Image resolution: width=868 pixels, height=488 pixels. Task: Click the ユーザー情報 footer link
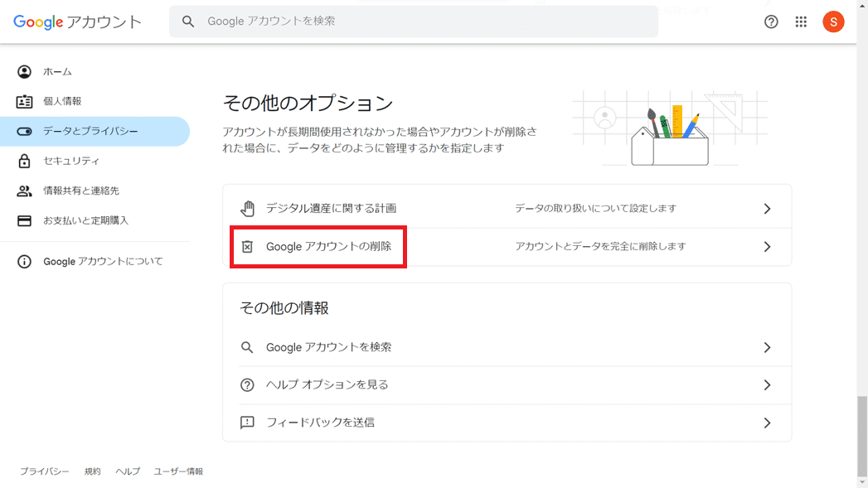178,471
